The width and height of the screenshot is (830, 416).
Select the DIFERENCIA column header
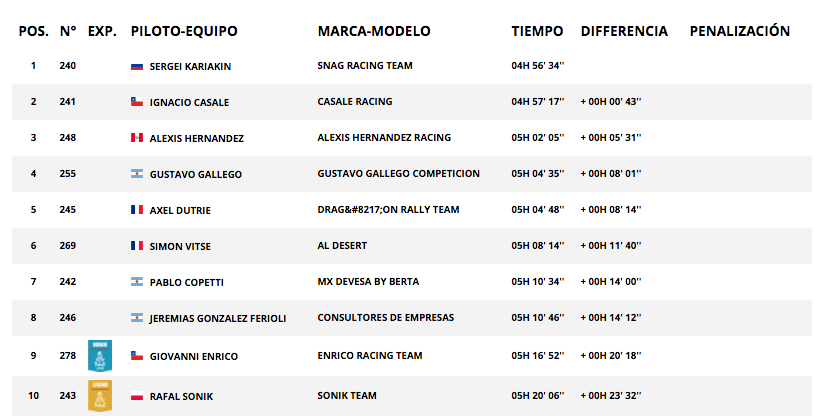click(624, 31)
